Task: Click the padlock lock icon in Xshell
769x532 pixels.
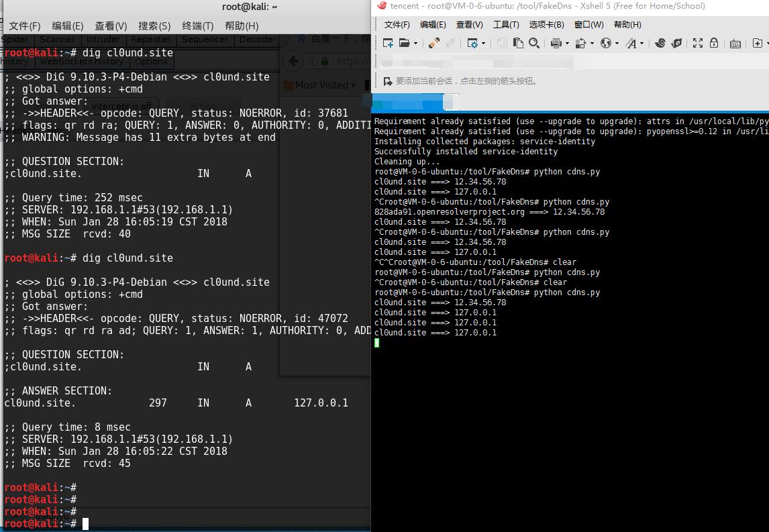Action: click(714, 43)
